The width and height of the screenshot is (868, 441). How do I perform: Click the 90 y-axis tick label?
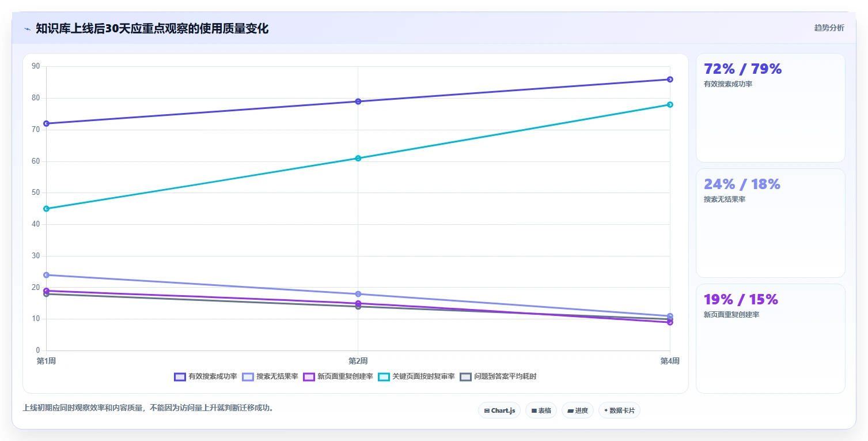click(36, 66)
